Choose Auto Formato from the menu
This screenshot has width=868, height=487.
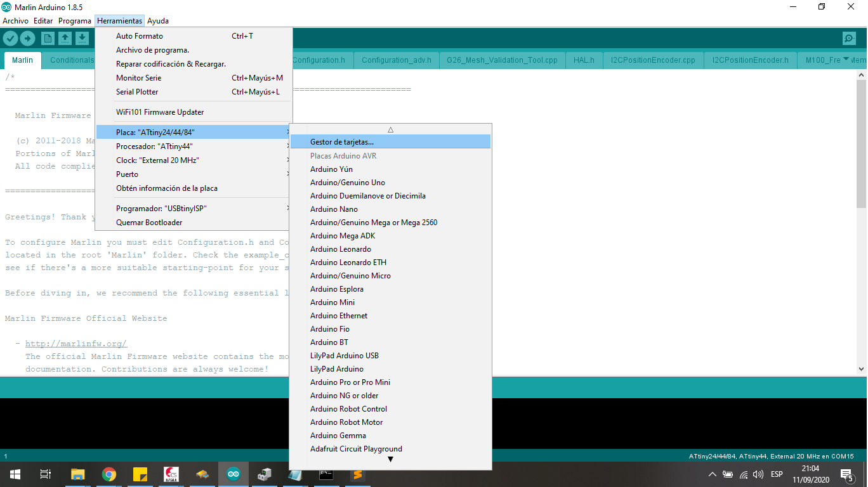(194, 36)
